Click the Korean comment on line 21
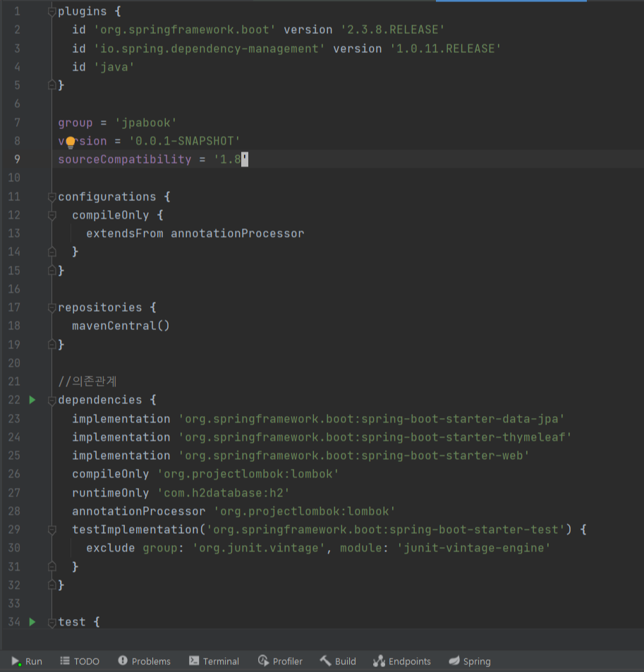644x672 pixels. (87, 381)
